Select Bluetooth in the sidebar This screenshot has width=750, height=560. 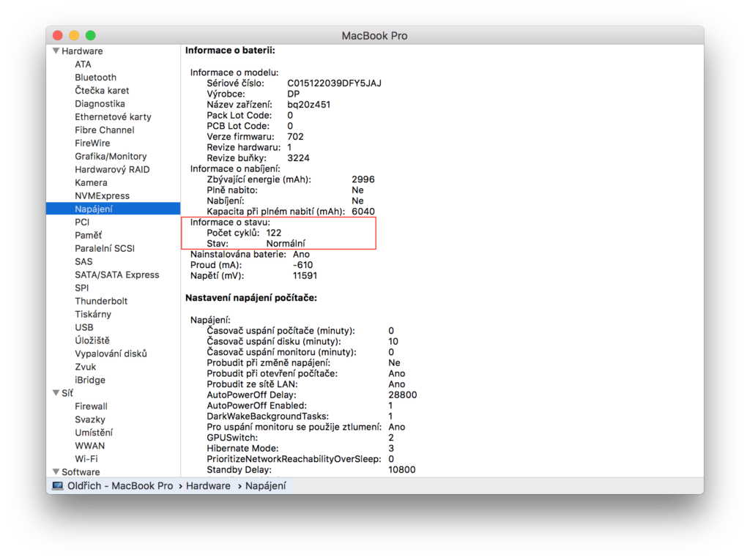click(95, 78)
